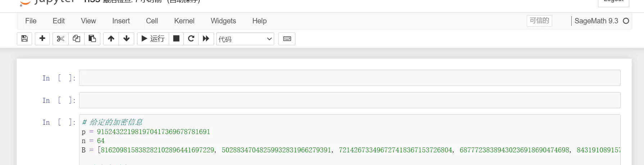Screen dimensions: 644x165
Task: Move selected cell up arrow
Action: (x=111, y=38)
